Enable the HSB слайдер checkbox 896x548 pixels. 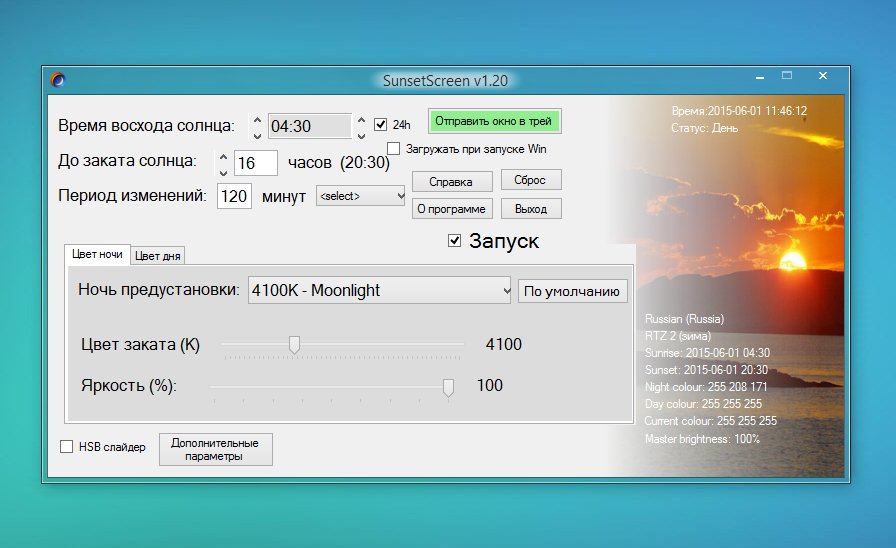click(66, 446)
